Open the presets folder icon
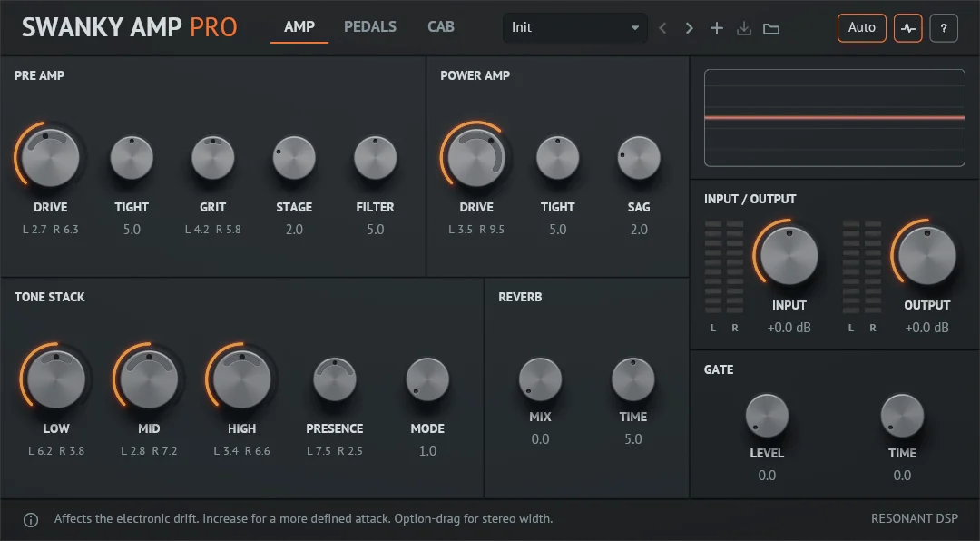The width and height of the screenshot is (980, 541). 771,29
